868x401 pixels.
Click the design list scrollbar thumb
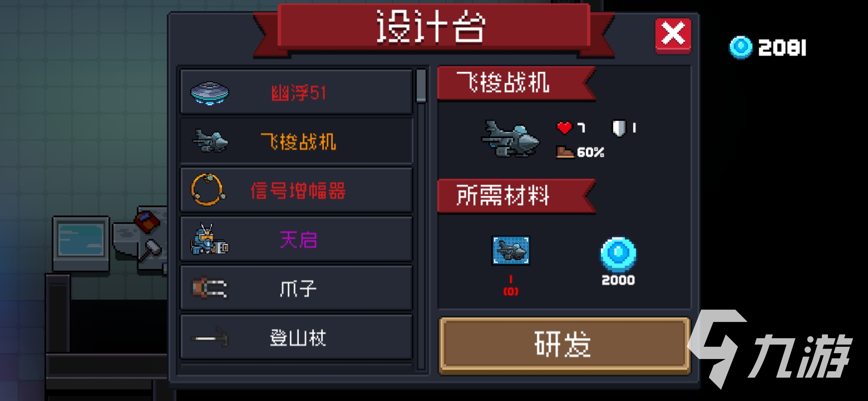tap(421, 85)
